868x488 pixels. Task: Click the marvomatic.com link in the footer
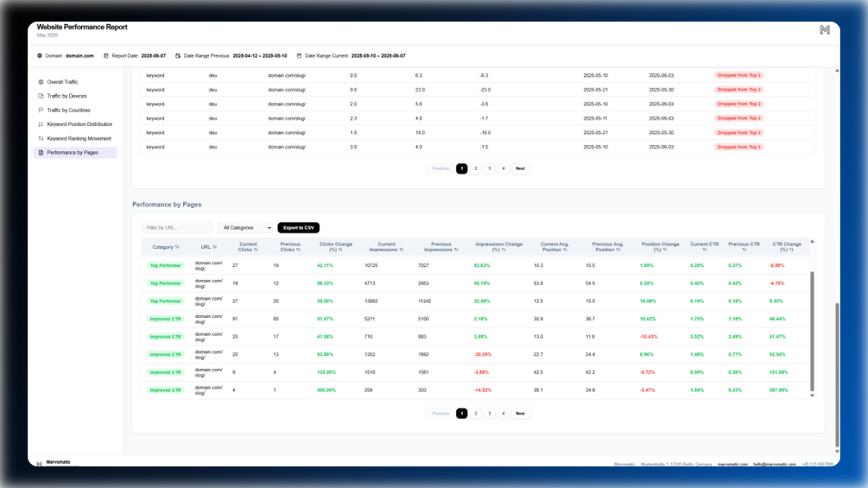tap(732, 464)
